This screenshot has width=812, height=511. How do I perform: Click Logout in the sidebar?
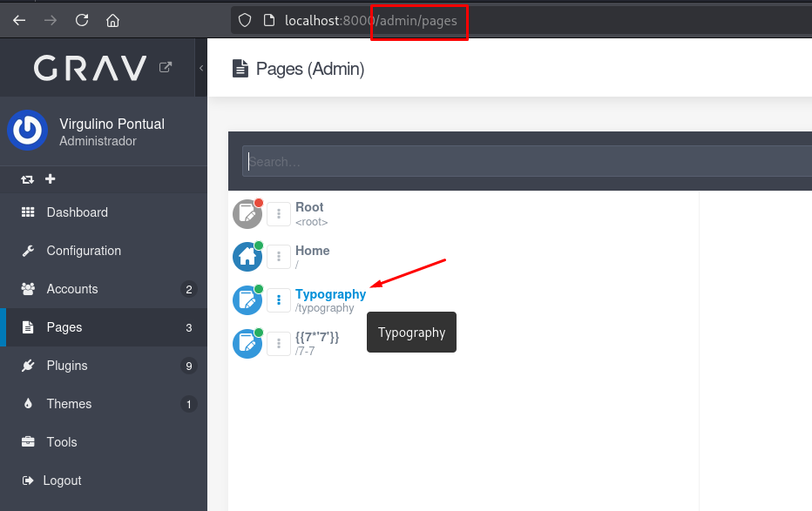62,481
